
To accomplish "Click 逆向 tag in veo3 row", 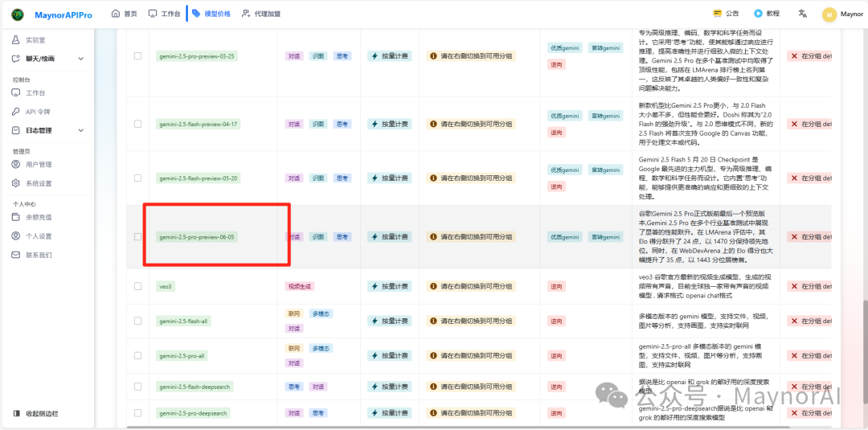I will pos(556,286).
